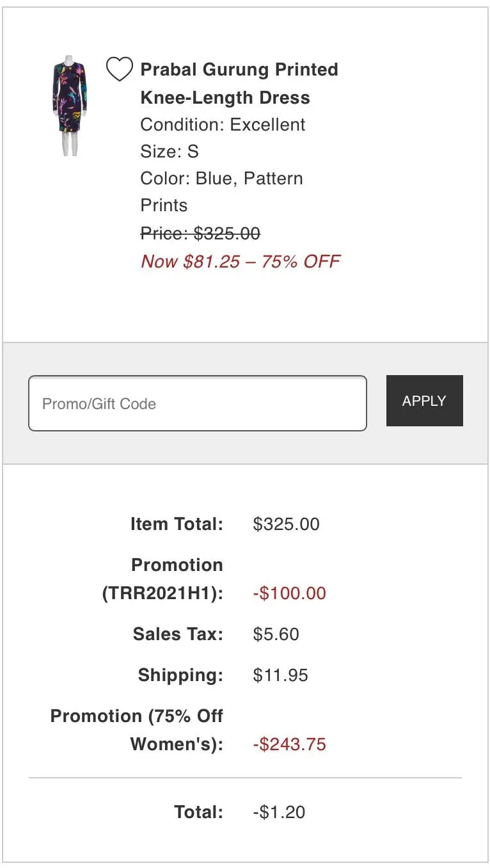Click the $325.00 item total amount

tap(286, 524)
